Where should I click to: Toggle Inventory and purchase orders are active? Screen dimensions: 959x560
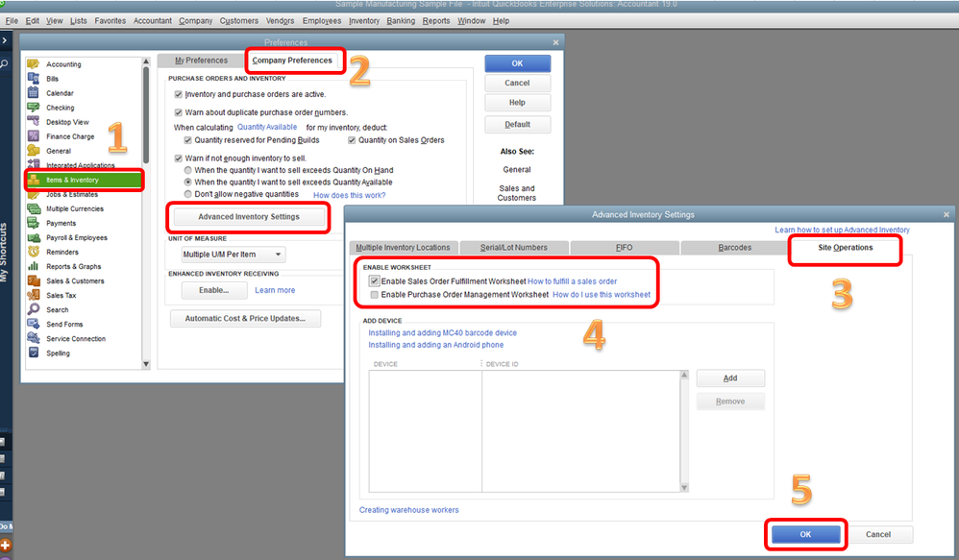pyautogui.click(x=179, y=94)
